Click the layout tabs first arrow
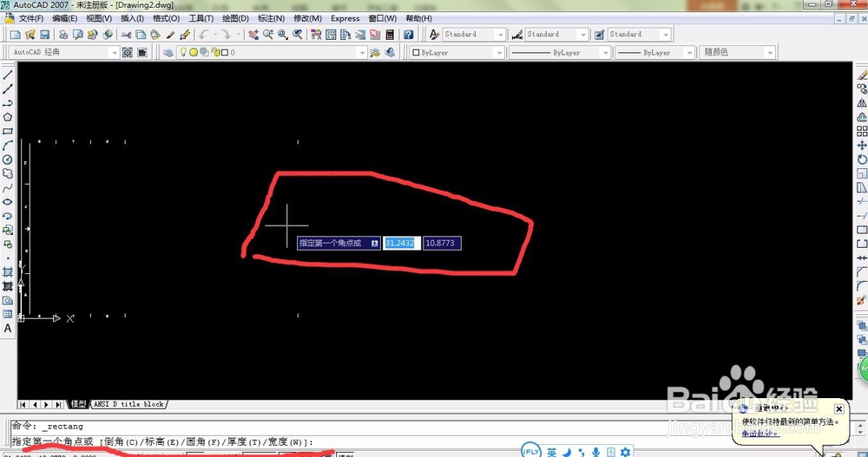Screen dimensions: 868x457 (x=23, y=404)
